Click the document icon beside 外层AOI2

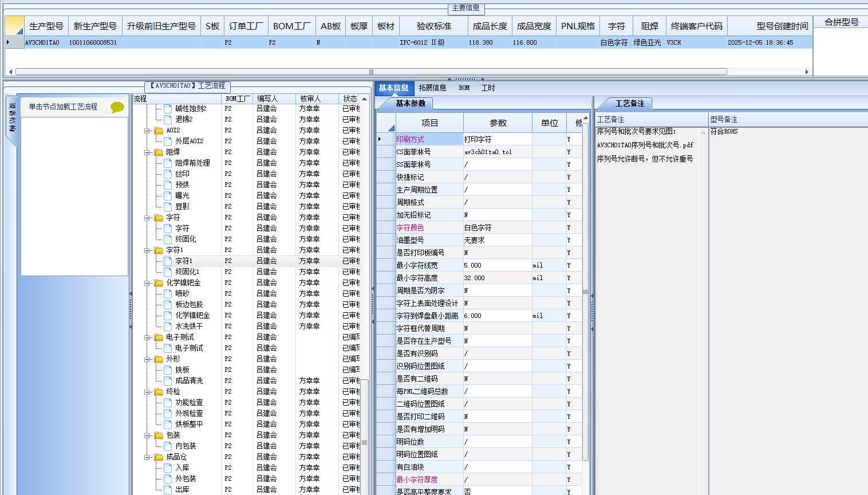coord(168,141)
